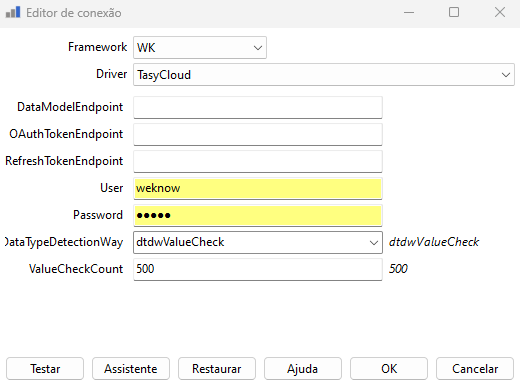Open help with the Ajuda button
520x385 pixels.
[303, 369]
